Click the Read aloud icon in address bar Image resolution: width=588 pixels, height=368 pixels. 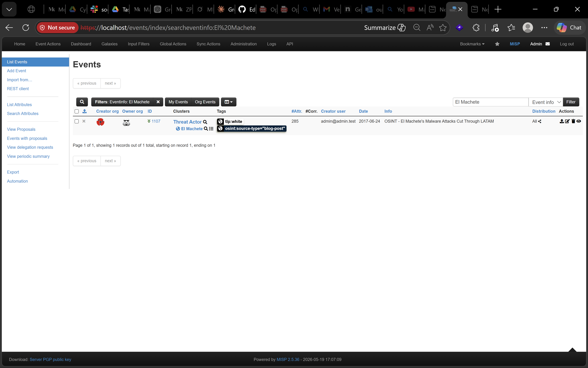click(x=430, y=27)
